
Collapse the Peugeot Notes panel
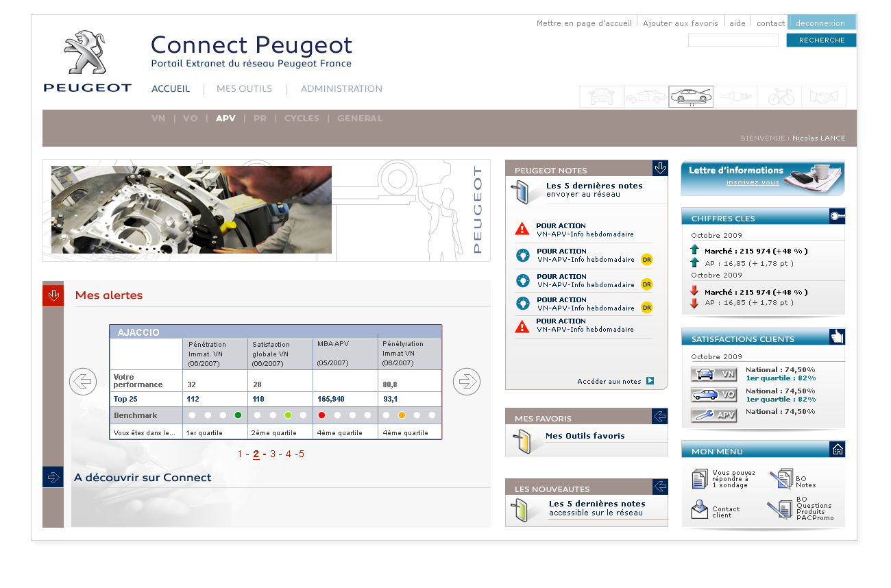click(660, 168)
